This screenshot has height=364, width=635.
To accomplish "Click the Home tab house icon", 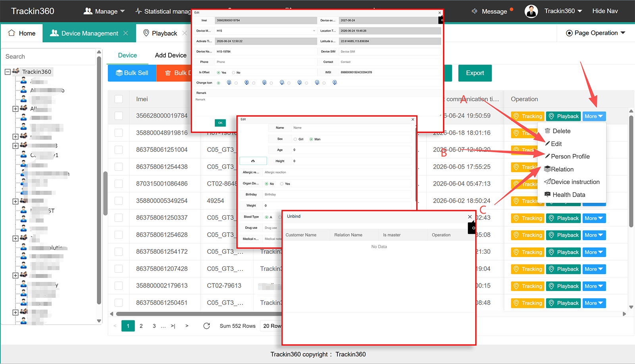I will [12, 33].
